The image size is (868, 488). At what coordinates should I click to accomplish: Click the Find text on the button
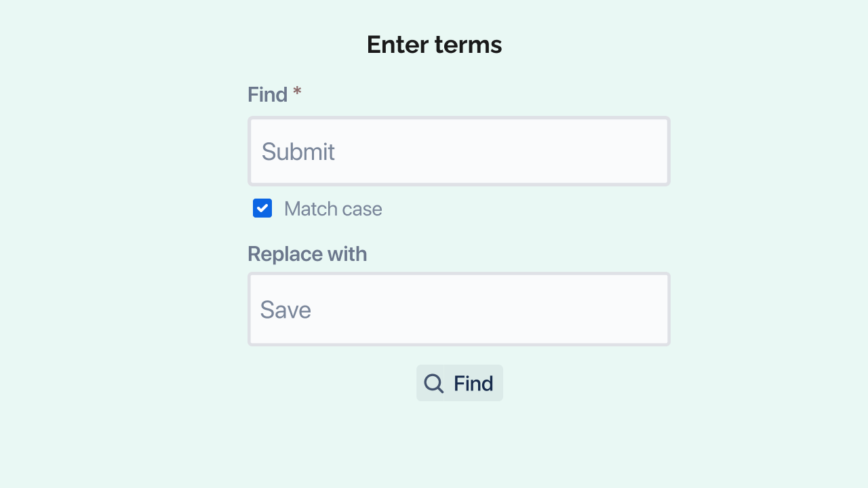click(473, 384)
